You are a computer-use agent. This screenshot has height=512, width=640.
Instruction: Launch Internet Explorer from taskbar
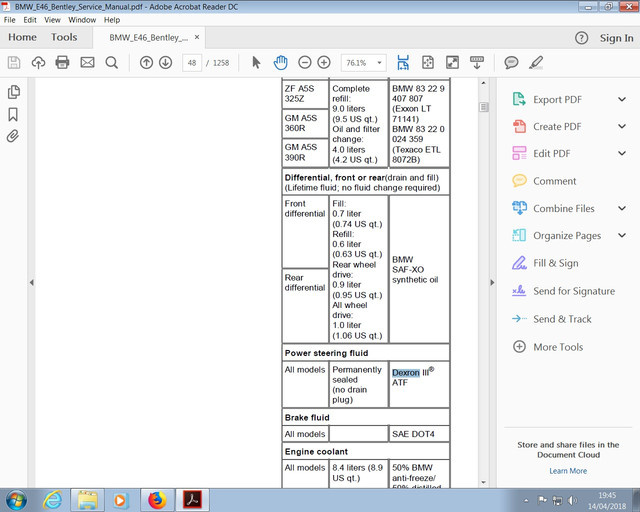coord(53,500)
